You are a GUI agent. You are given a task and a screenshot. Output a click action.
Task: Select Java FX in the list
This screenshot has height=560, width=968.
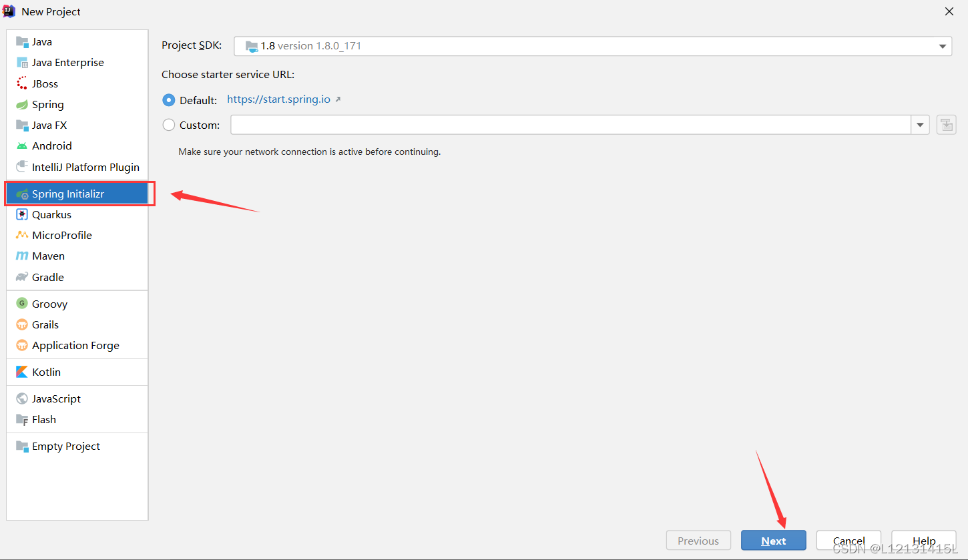click(x=77, y=125)
